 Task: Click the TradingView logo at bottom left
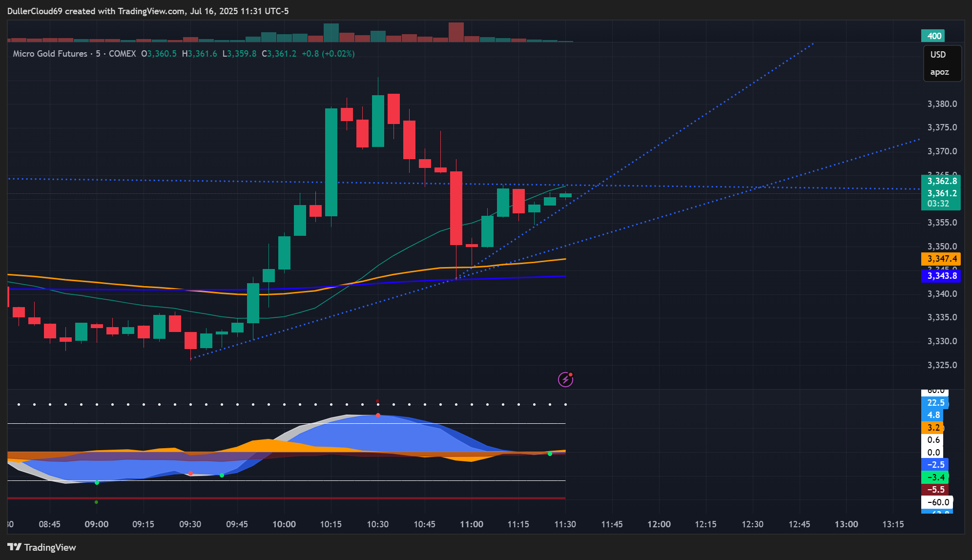41,547
